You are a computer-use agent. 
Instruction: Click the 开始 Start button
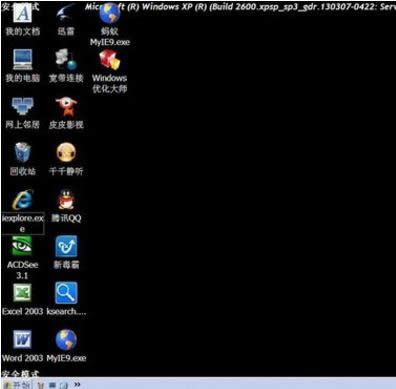pos(17,385)
